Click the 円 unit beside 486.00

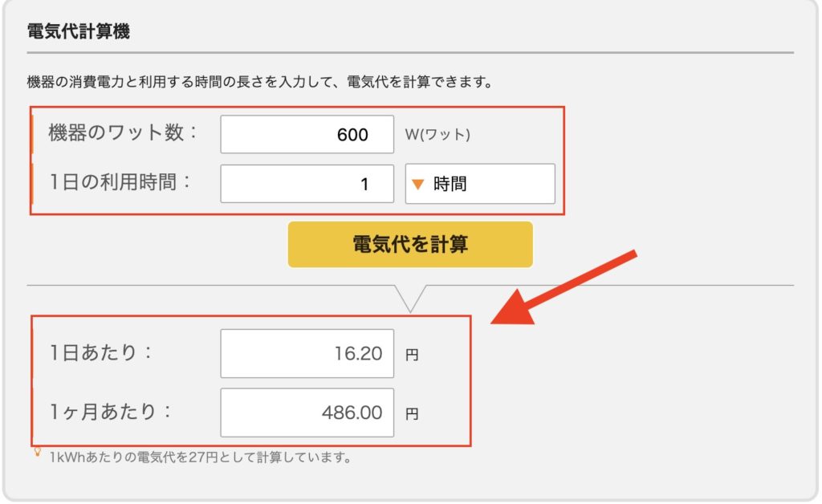click(x=412, y=414)
